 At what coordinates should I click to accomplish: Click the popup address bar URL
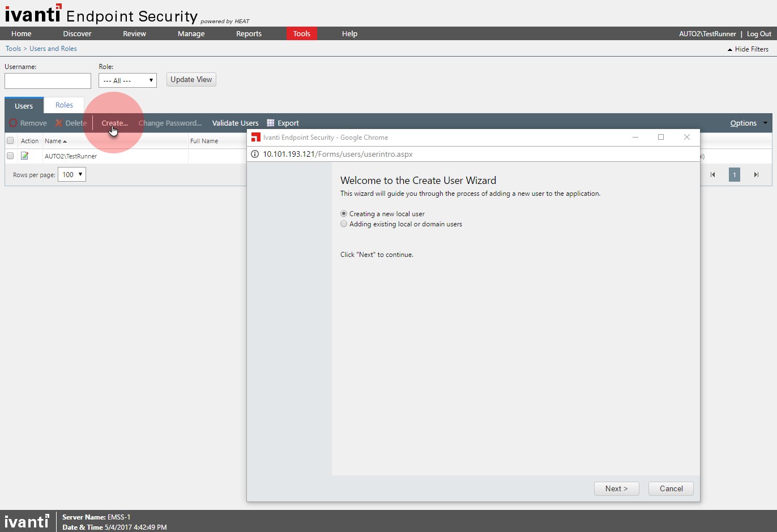click(x=338, y=154)
